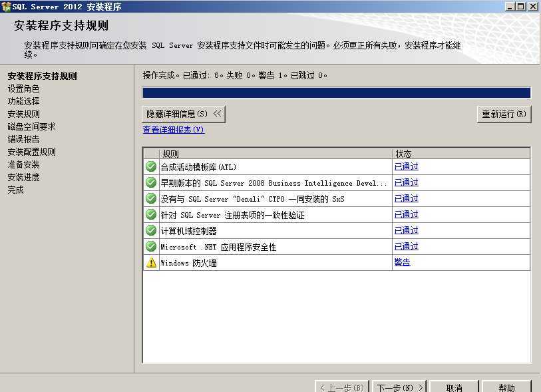
Task: Click the green check icon beside 合成活动模板库(ATL)
Action: pyautogui.click(x=151, y=166)
